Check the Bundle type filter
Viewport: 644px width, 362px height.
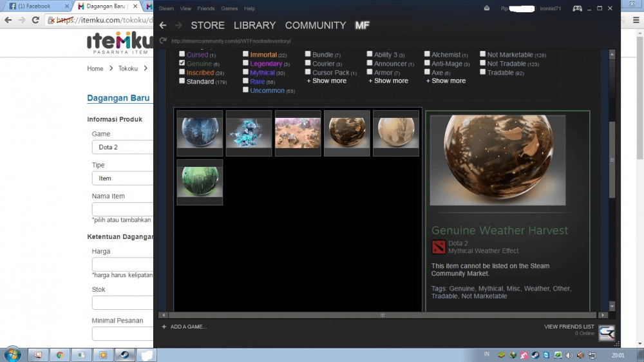(308, 54)
